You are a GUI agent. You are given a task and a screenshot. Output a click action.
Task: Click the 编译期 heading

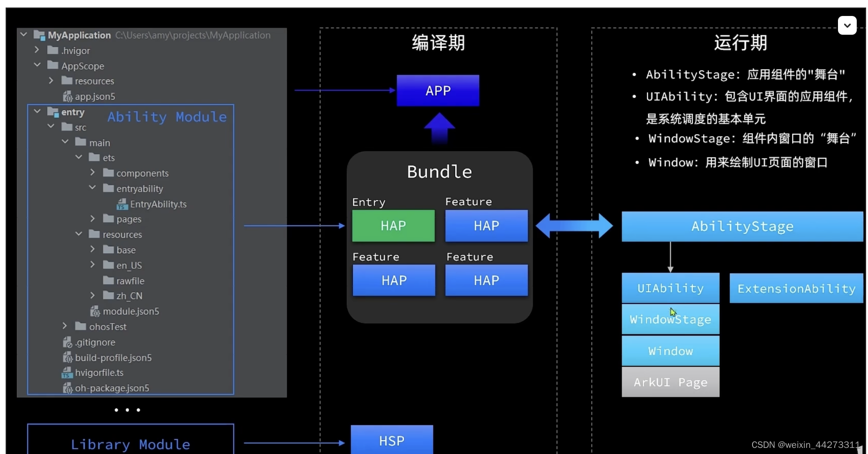[438, 43]
